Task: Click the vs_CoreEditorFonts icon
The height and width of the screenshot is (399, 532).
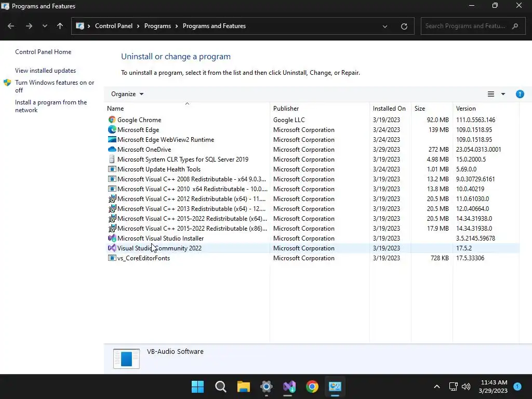Action: tap(112, 258)
